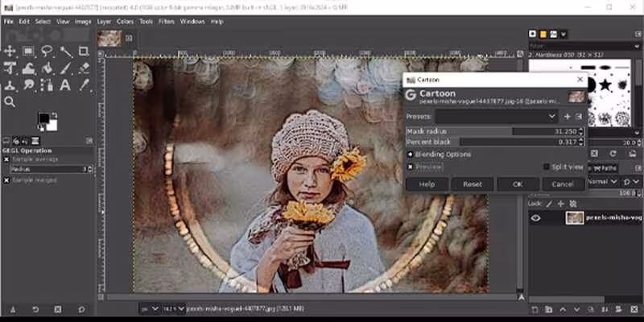
Task: Select the Crop tool
Action: [84, 52]
